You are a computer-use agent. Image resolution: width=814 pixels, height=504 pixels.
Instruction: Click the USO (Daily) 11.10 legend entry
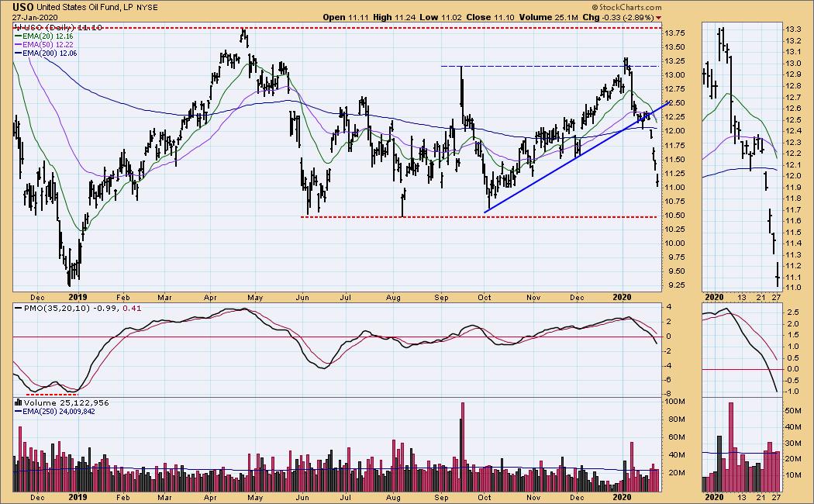click(62, 27)
